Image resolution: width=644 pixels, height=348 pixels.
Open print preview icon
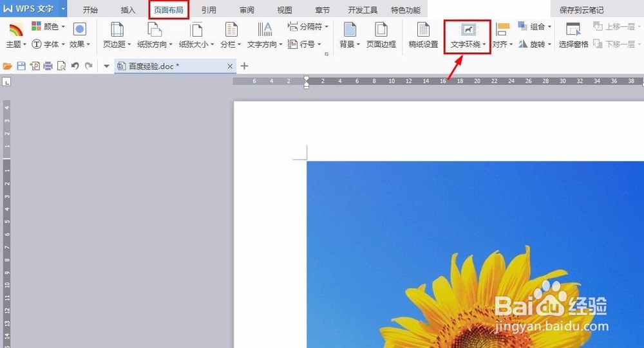[61, 66]
